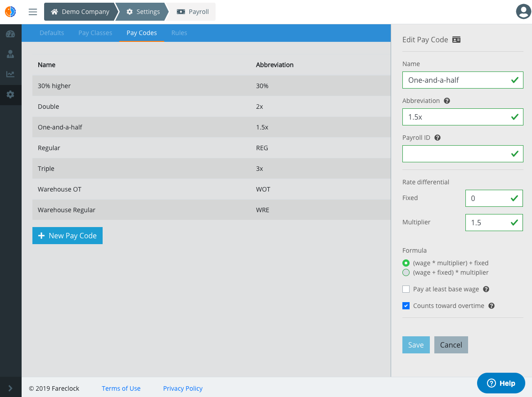Screen dimensions: 532x397
Task: Create a New Pay Code
Action: tap(68, 236)
